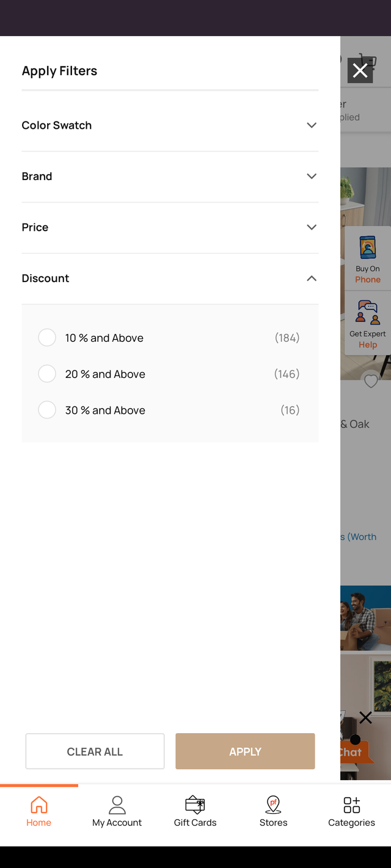Screen dimensions: 391x868
Task: Open the Stores location icon
Action: pos(273,805)
